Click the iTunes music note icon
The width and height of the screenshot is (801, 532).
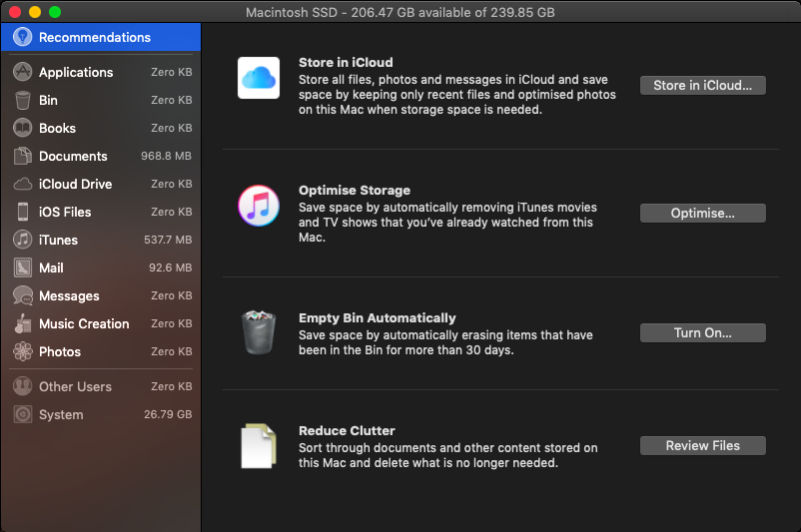[x=258, y=206]
